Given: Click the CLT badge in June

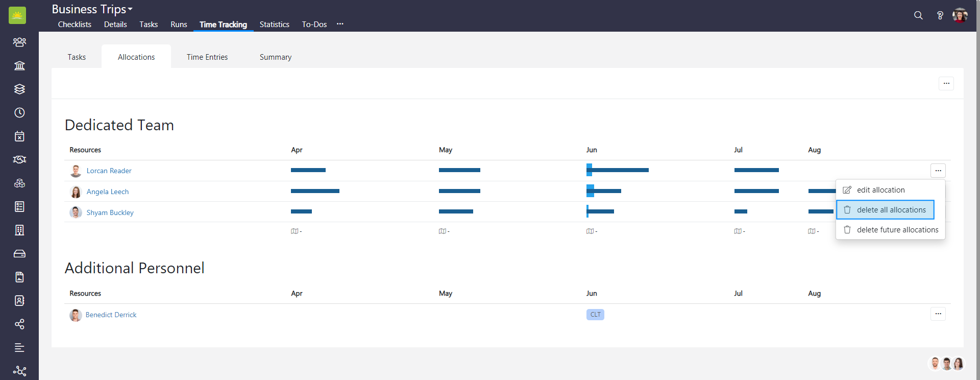Looking at the screenshot, I should pos(595,315).
